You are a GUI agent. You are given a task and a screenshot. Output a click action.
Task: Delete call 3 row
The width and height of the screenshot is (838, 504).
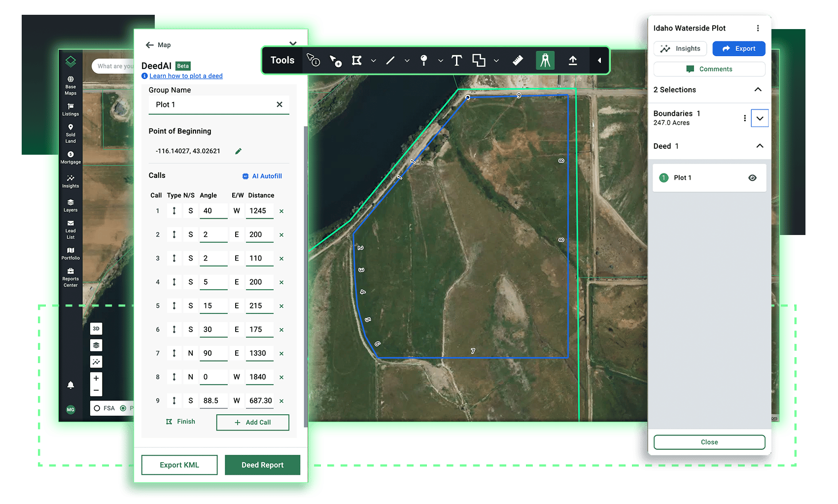(281, 259)
